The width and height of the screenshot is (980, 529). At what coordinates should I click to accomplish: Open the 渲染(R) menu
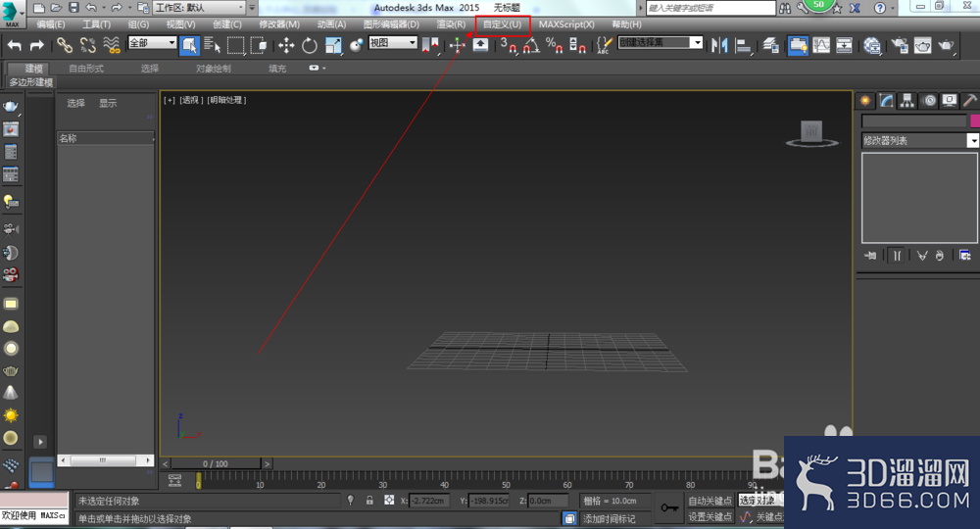451,24
